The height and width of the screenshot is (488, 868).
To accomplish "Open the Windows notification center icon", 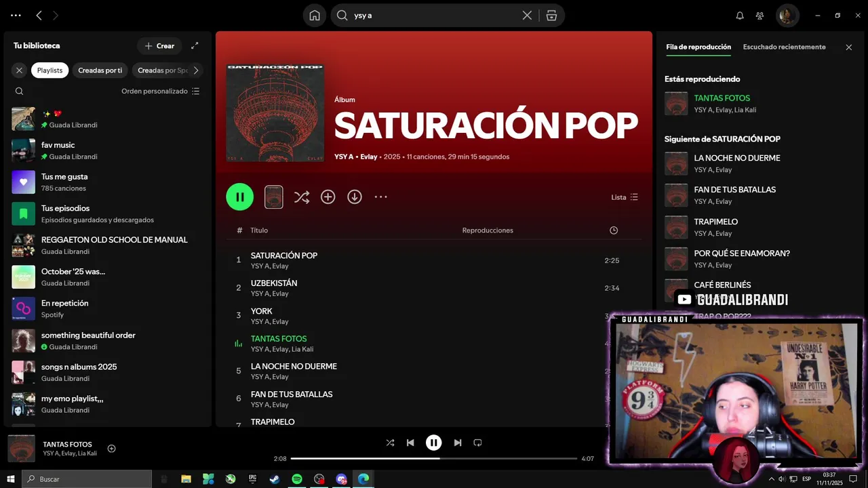I will coord(853,479).
